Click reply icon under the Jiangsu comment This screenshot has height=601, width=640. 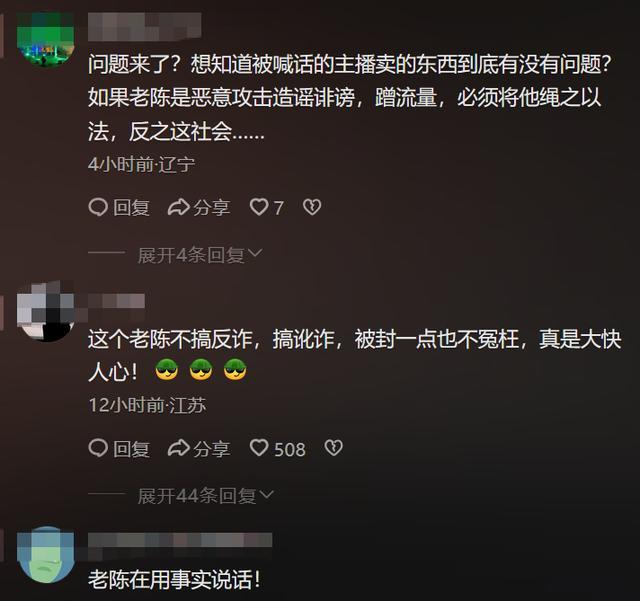pyautogui.click(x=98, y=448)
